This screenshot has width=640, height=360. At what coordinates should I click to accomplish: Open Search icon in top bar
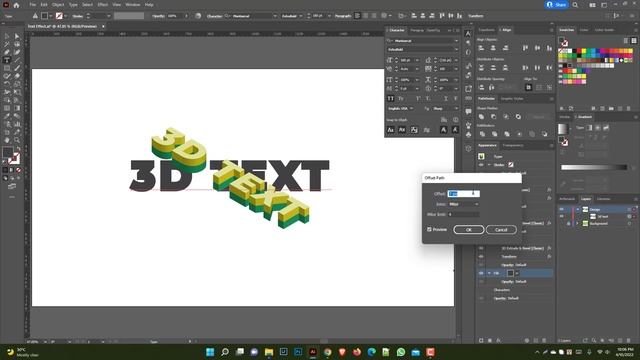[x=575, y=5]
